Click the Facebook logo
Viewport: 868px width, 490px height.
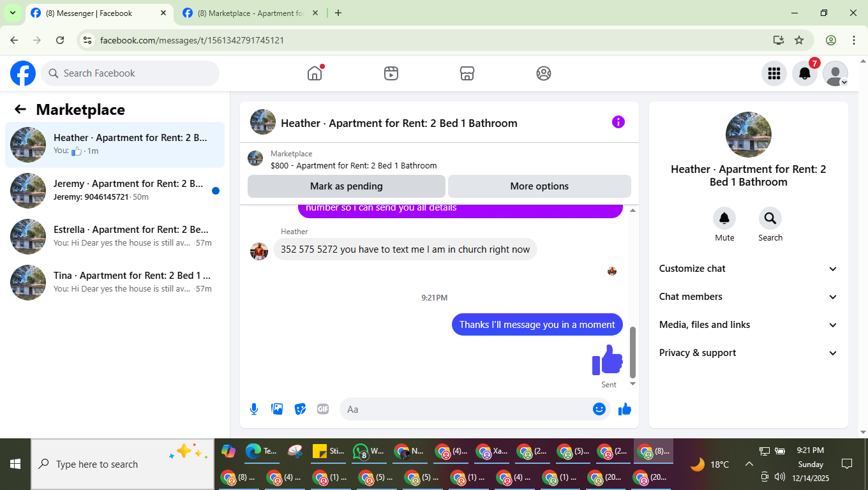click(23, 73)
